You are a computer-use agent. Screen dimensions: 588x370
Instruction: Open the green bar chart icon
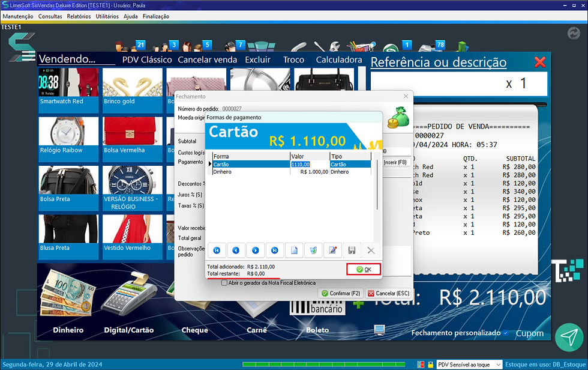tap(462, 46)
